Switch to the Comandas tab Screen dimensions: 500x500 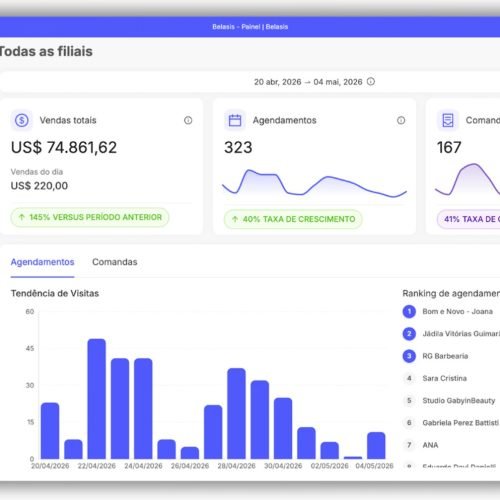[115, 262]
